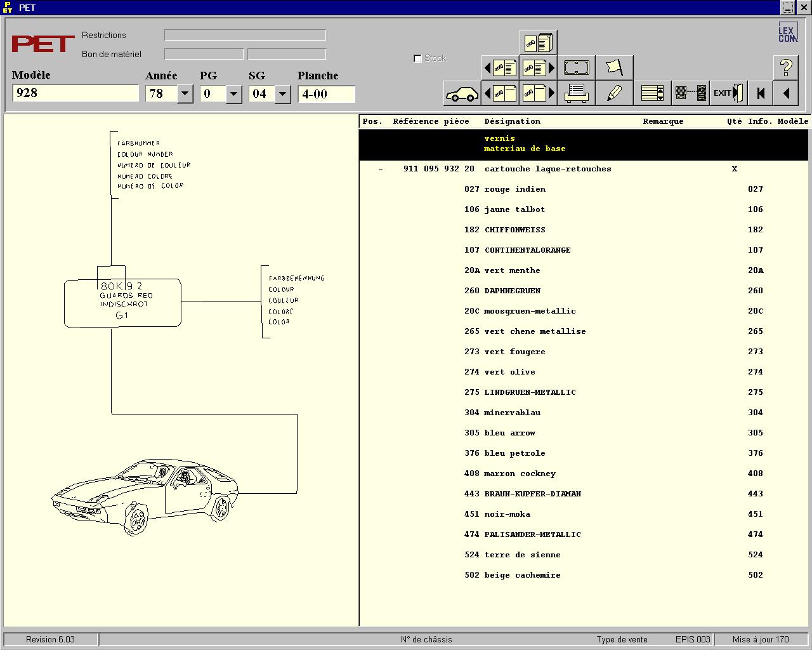Click the Planche field showing 4-00
Screen dimensions: 812x650
tap(326, 94)
